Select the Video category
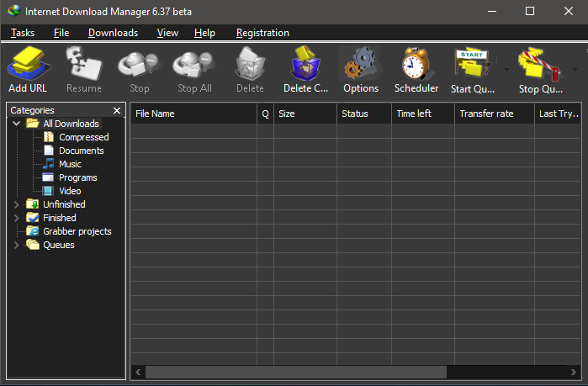 [70, 191]
